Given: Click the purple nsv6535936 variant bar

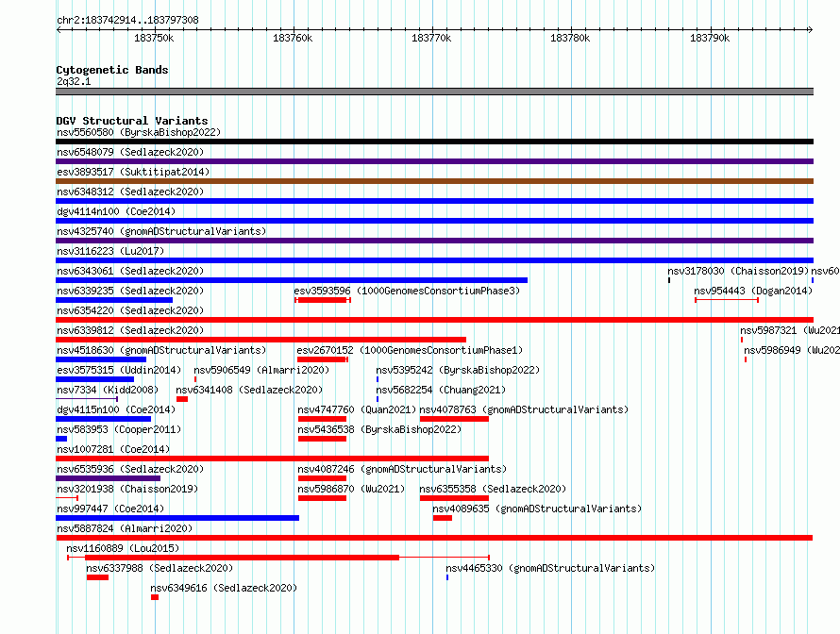Looking at the screenshot, I should click(x=108, y=478).
